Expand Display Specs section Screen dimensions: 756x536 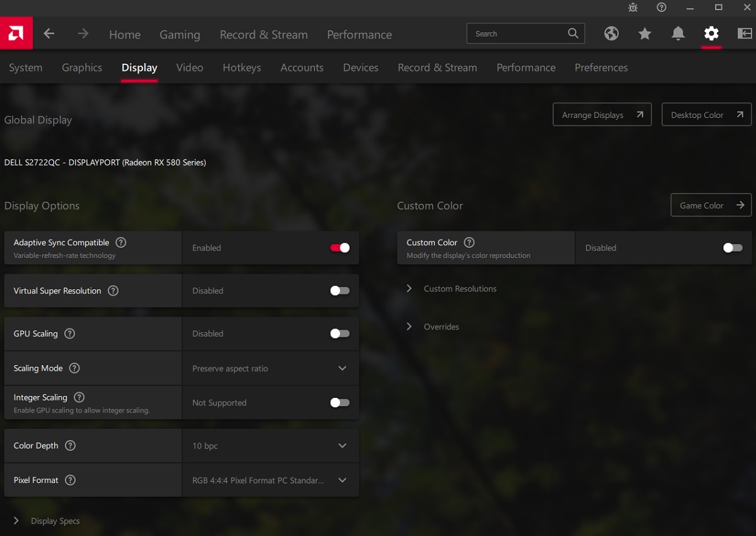tap(47, 521)
